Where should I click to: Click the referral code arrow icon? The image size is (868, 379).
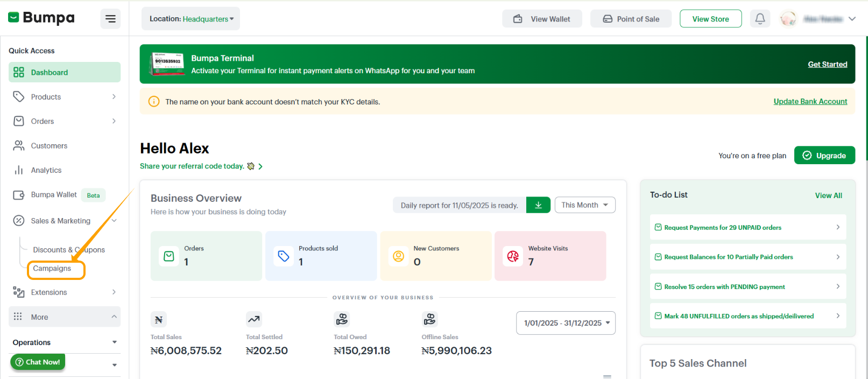[260, 166]
